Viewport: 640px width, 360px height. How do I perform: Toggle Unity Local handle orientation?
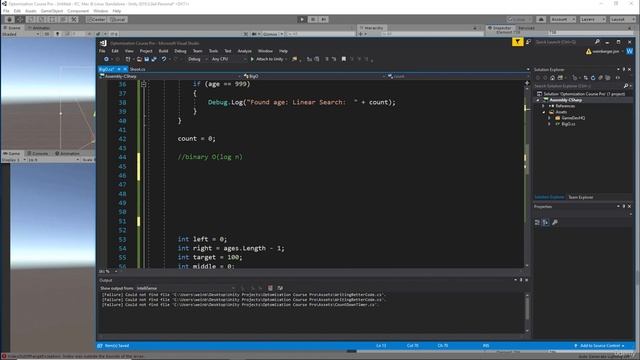pyautogui.click(x=118, y=19)
